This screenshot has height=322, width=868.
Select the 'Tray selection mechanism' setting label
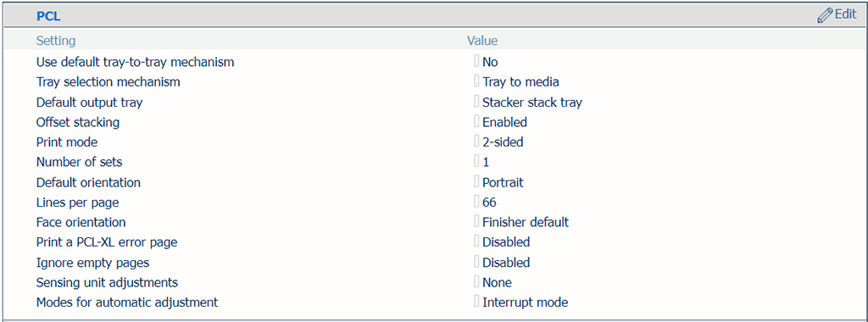coord(108,82)
